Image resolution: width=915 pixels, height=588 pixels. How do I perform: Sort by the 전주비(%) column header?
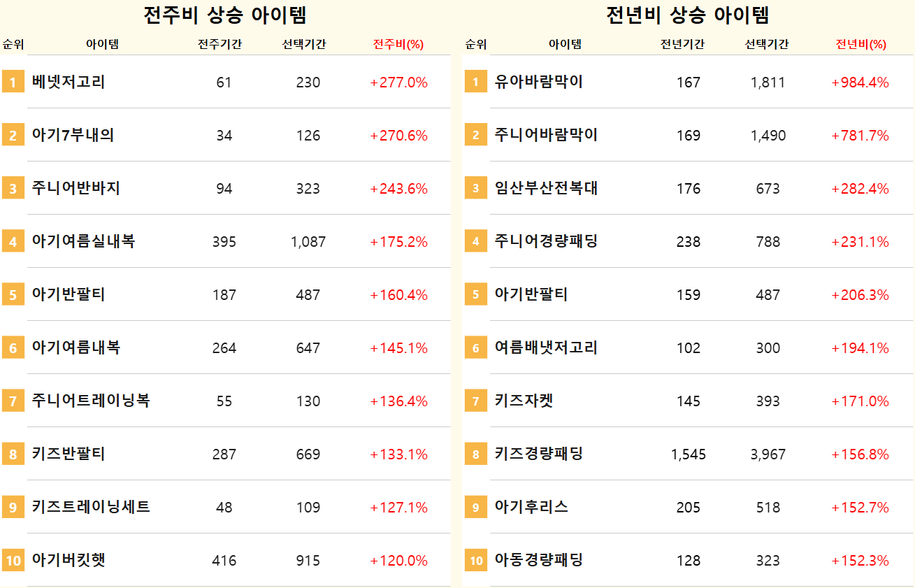[398, 44]
